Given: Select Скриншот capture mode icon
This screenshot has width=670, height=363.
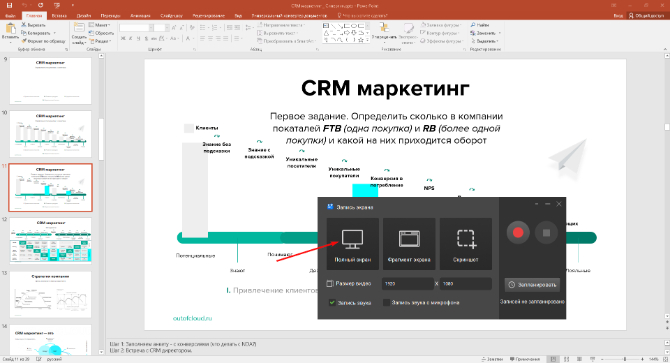Looking at the screenshot, I should point(466,239).
